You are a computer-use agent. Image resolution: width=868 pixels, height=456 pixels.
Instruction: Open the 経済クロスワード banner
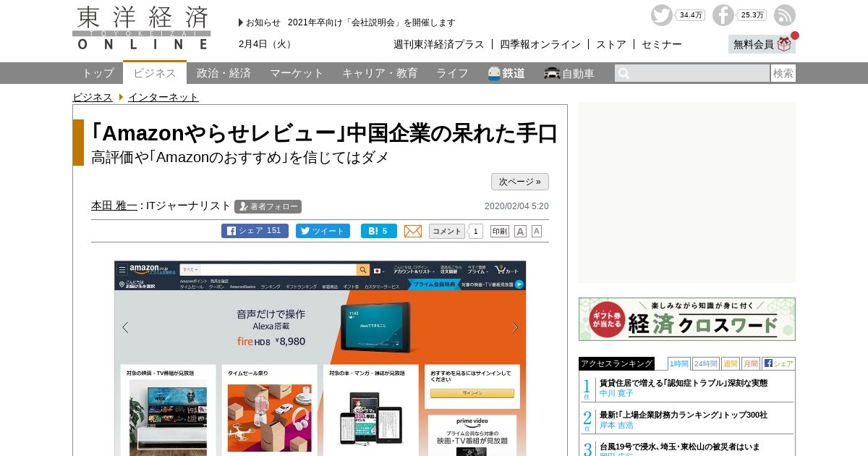pyautogui.click(x=687, y=319)
